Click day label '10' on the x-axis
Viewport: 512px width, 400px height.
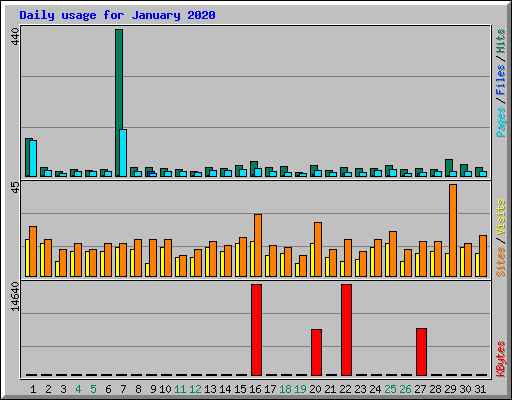tap(165, 389)
